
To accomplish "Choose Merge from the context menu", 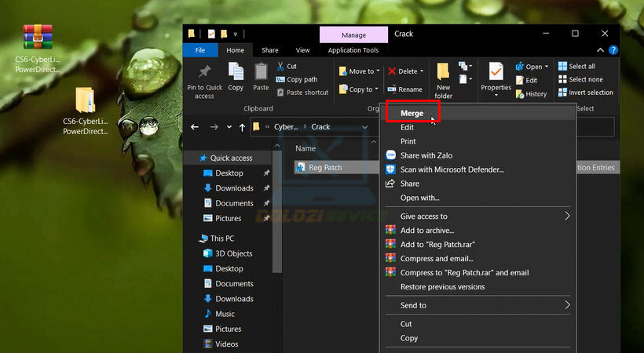I will click(412, 114).
